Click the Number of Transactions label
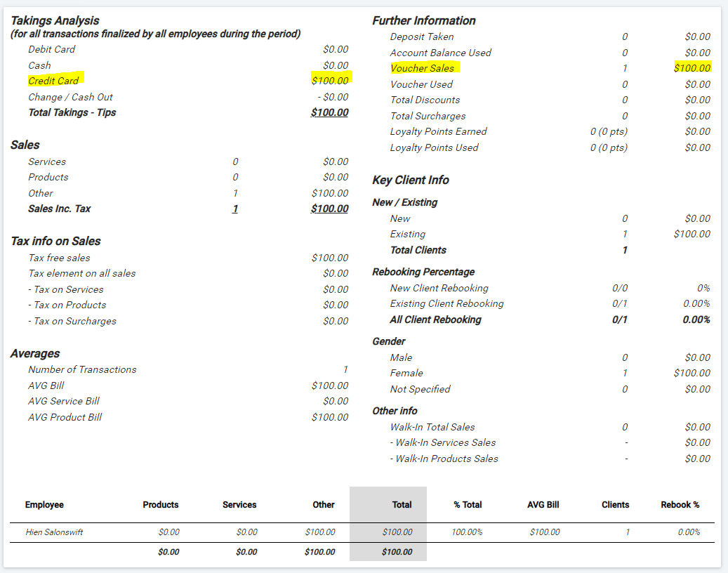This screenshot has width=728, height=573. (82, 369)
